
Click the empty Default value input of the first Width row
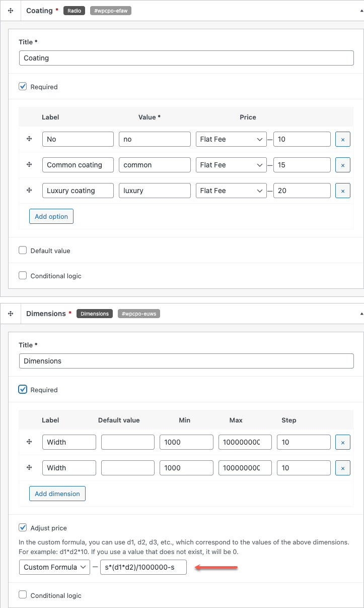click(x=128, y=442)
